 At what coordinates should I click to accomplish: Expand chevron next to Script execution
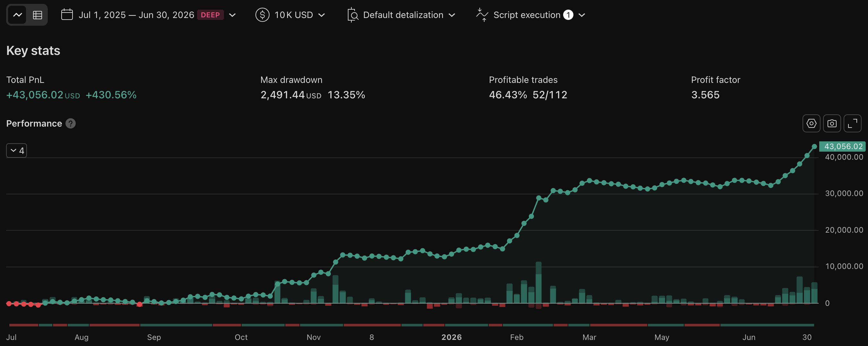[x=581, y=15]
